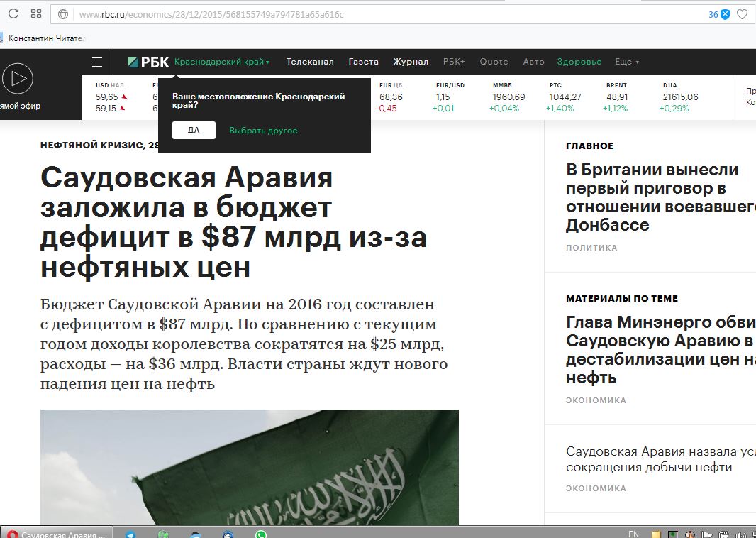
Task: Open the РБК+ menu item
Action: [454, 62]
